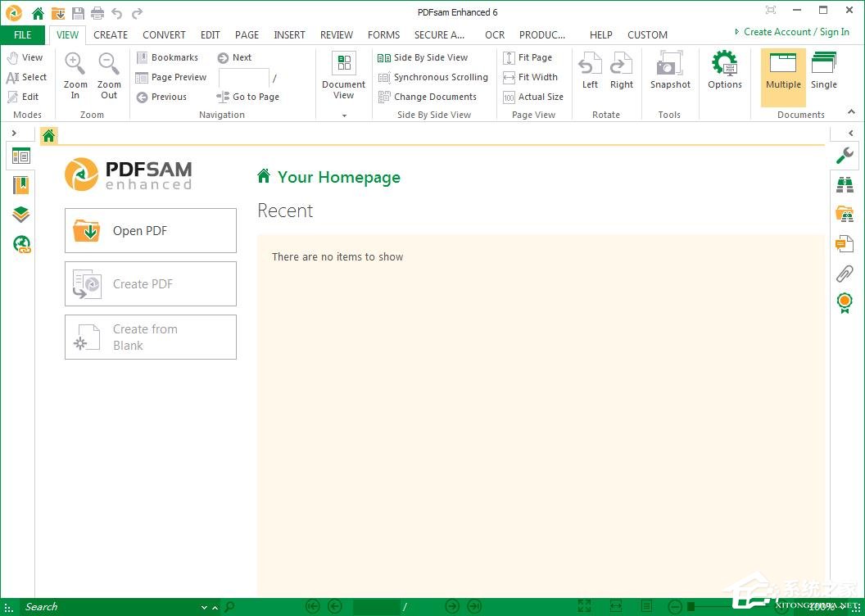Click the Create PDF button
The width and height of the screenshot is (865, 616).
tap(151, 284)
